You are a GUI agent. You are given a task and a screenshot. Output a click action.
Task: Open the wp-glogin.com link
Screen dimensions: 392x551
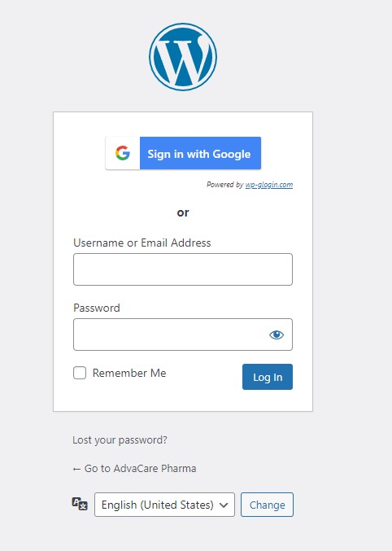pyautogui.click(x=269, y=185)
